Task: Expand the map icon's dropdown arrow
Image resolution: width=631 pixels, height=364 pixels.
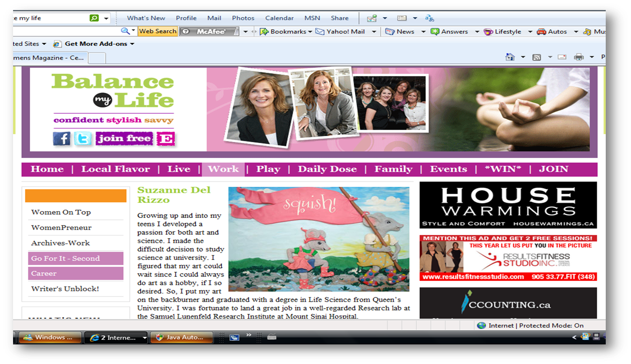Action: [x=385, y=18]
